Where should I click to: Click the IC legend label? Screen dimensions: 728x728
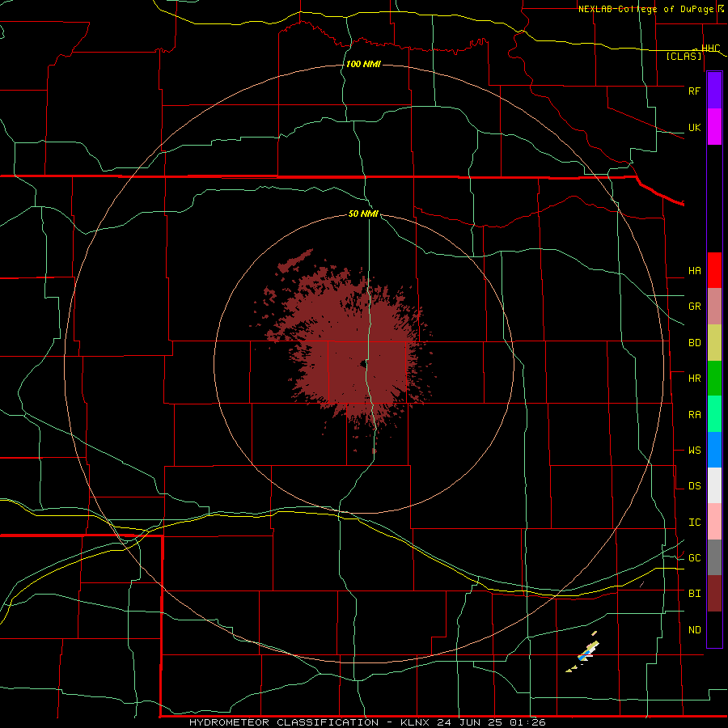click(694, 523)
